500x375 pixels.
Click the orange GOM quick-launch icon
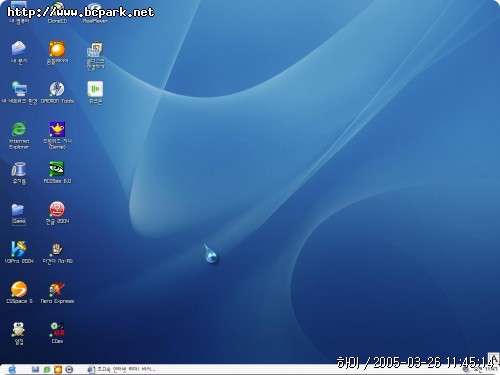[x=58, y=369]
